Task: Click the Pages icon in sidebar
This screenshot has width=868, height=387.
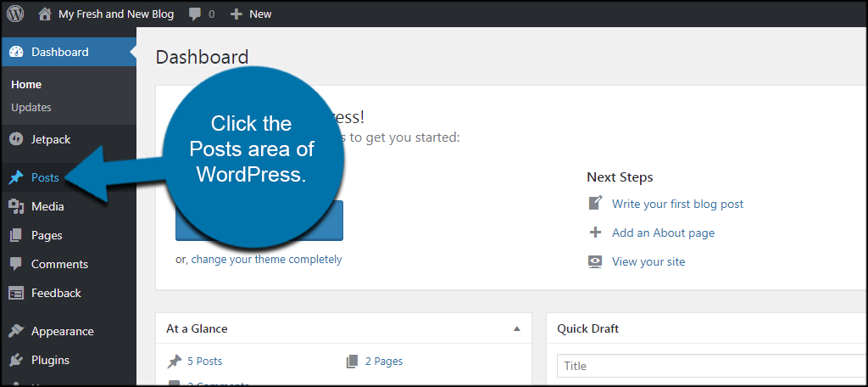Action: tap(17, 235)
